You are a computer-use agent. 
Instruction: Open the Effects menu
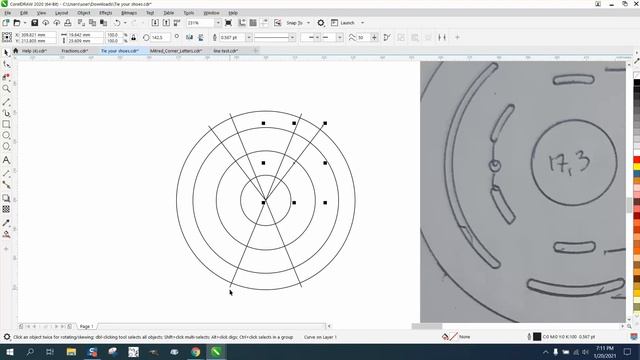[x=106, y=13]
